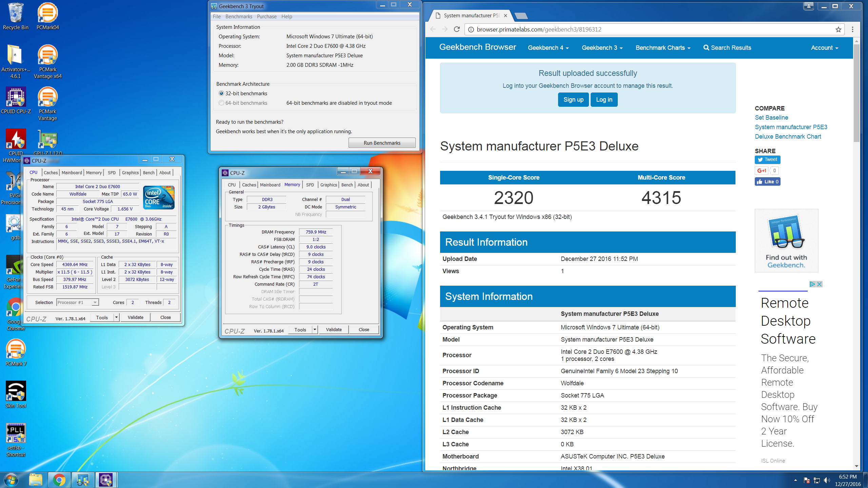Open Search Results link in Geekbench Browser
The width and height of the screenshot is (868, 488).
[727, 48]
